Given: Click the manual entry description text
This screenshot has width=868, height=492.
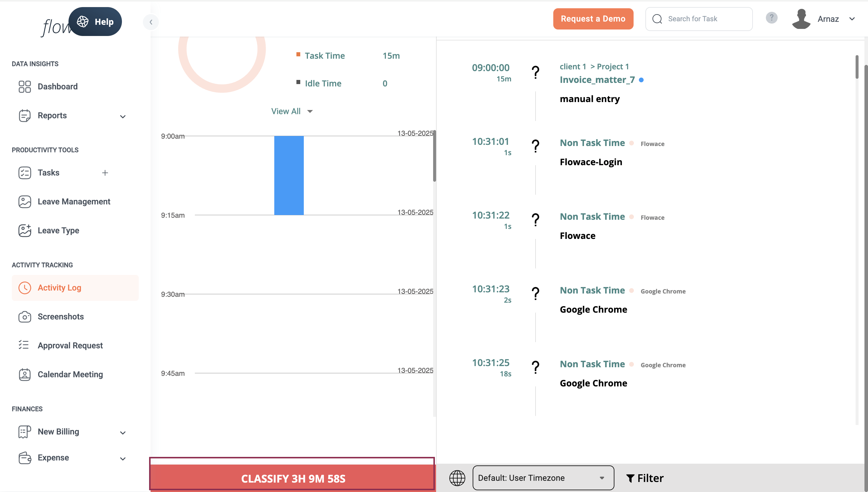Looking at the screenshot, I should coord(589,99).
